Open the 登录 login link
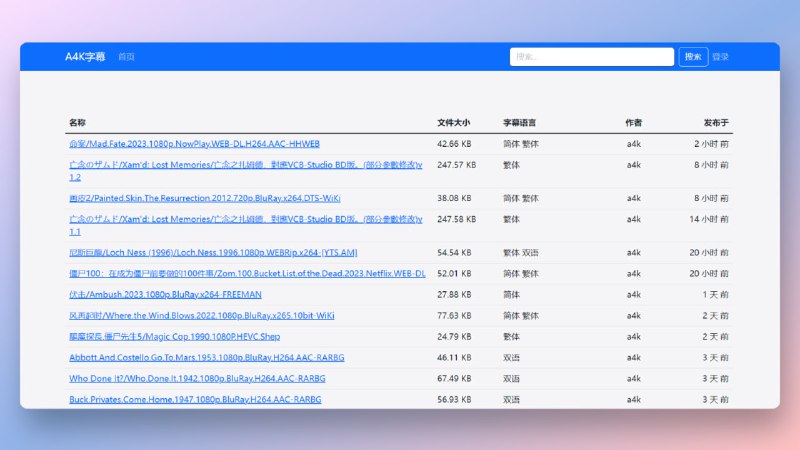 [x=720, y=57]
